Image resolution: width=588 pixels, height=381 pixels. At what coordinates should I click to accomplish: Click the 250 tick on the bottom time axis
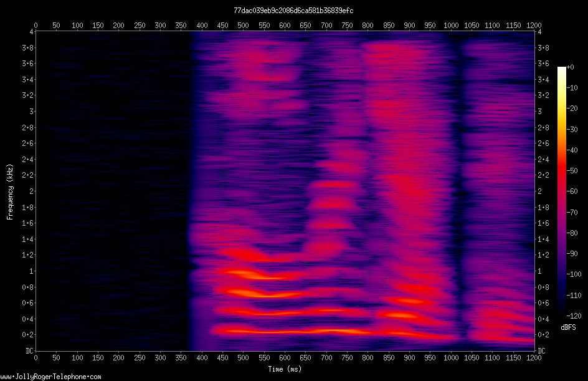point(140,358)
